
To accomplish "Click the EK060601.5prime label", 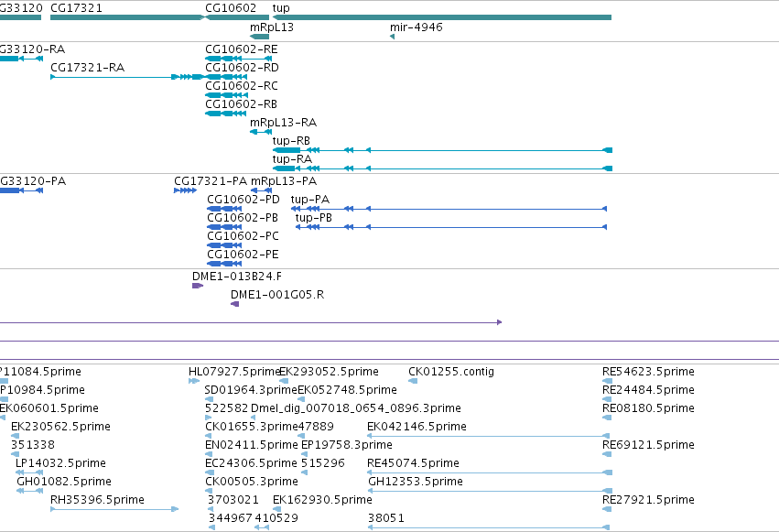I will click(49, 408).
